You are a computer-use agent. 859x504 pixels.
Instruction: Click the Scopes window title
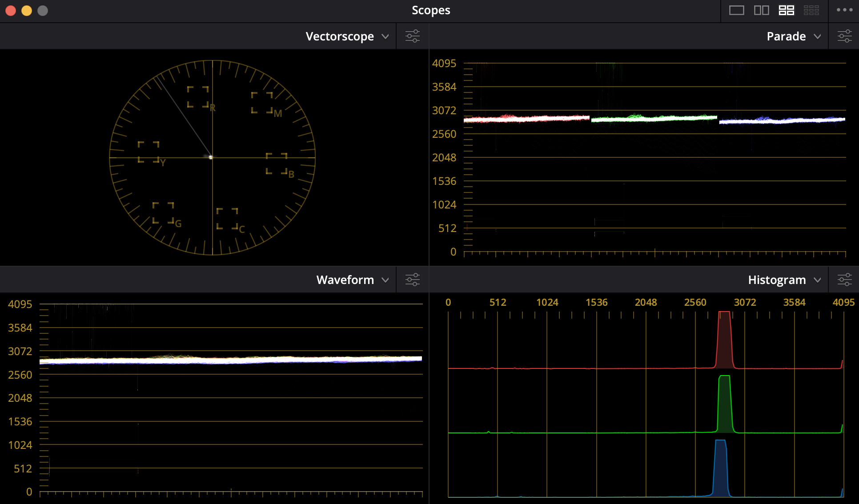pos(431,10)
